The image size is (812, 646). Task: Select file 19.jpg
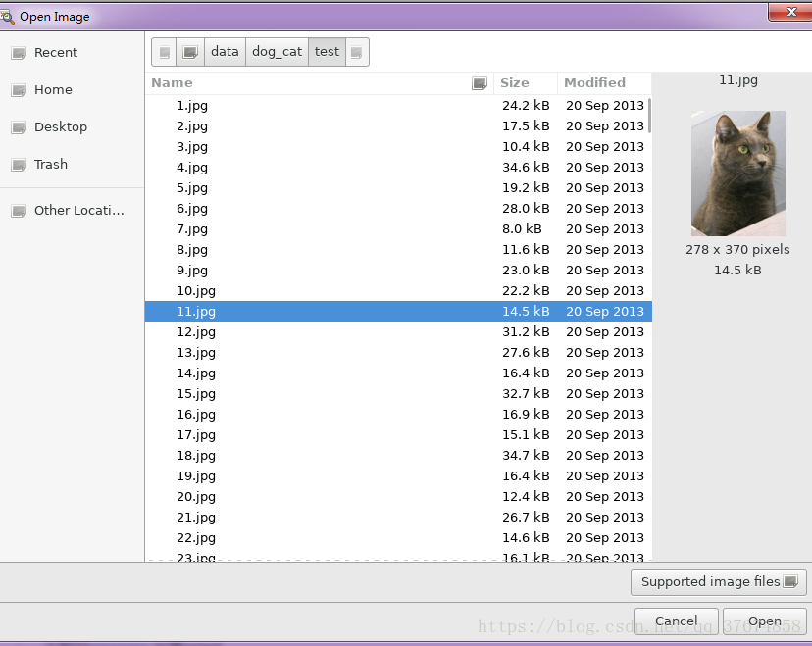click(398, 476)
